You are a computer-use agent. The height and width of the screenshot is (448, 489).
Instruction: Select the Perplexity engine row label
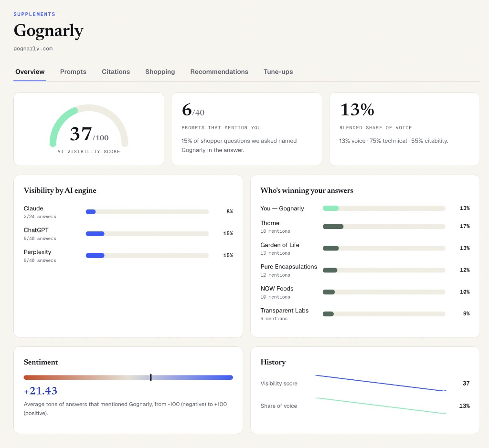37,252
